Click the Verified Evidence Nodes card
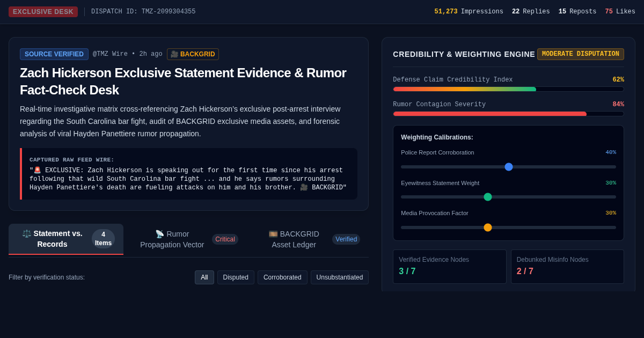The image size is (644, 338). 450,267
